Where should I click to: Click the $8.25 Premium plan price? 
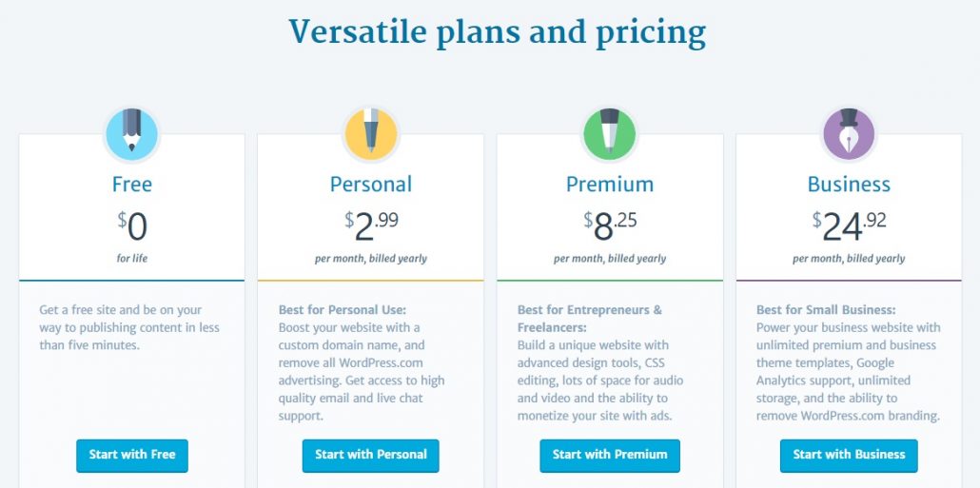[x=610, y=226]
